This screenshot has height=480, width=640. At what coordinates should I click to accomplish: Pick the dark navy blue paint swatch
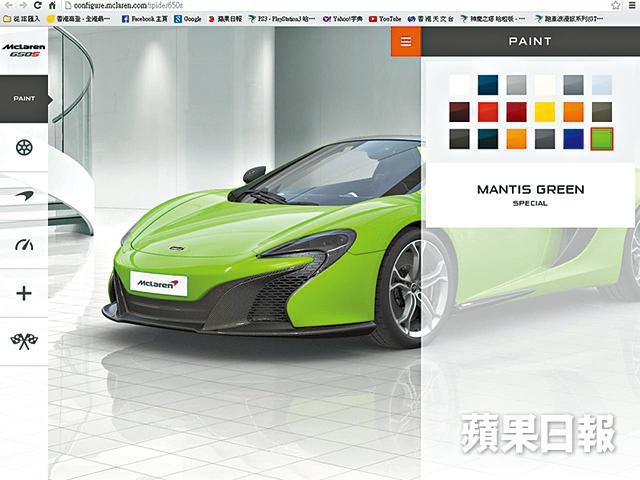pyautogui.click(x=488, y=84)
